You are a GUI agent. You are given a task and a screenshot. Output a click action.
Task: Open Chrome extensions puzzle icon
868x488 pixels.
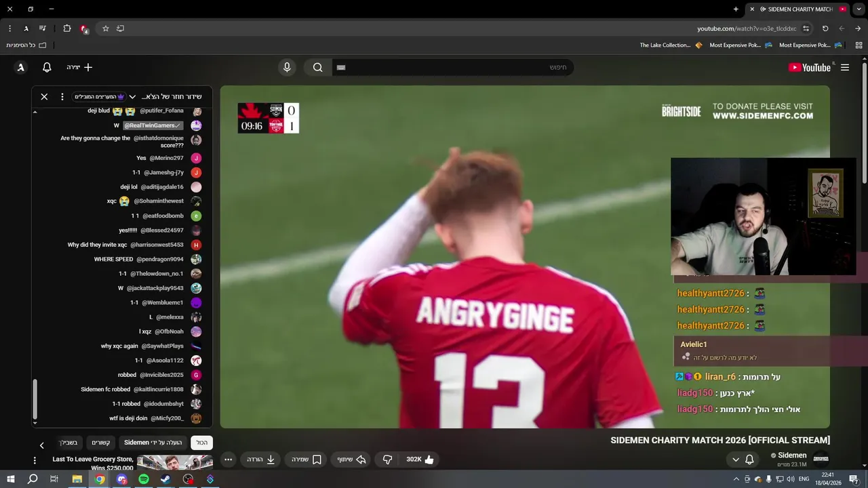(x=67, y=28)
